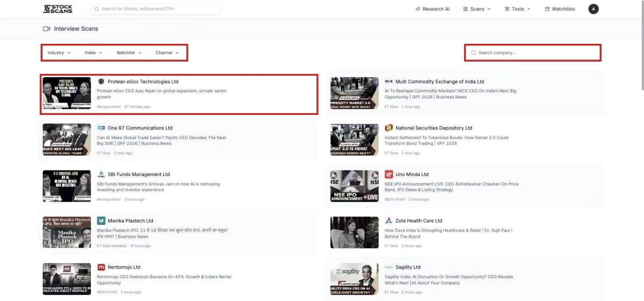The width and height of the screenshot is (644, 301).
Task: Open the Research AI page
Action: [433, 9]
